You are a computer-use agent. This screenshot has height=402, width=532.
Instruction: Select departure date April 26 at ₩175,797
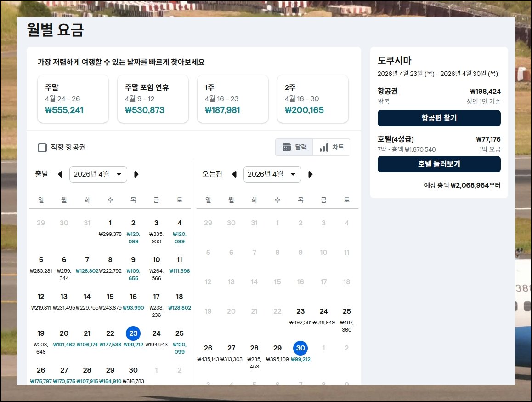coord(41,374)
